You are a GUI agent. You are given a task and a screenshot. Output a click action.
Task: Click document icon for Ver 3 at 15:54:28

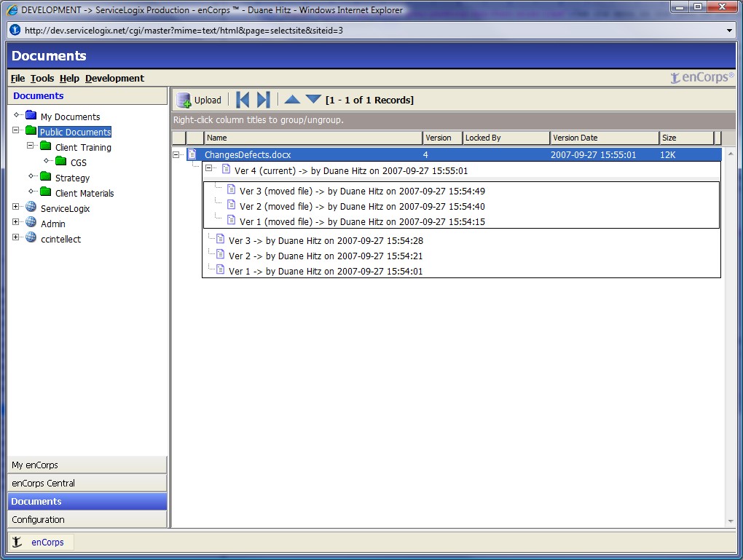coord(220,239)
